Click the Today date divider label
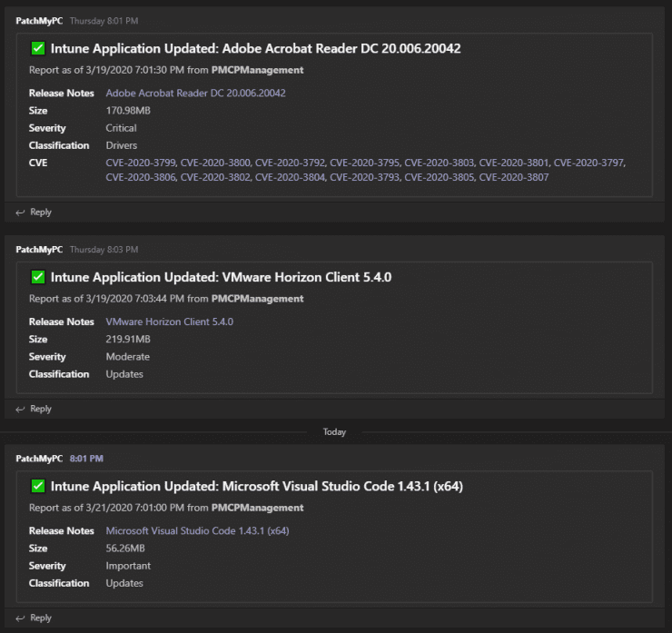The width and height of the screenshot is (672, 633). click(334, 432)
